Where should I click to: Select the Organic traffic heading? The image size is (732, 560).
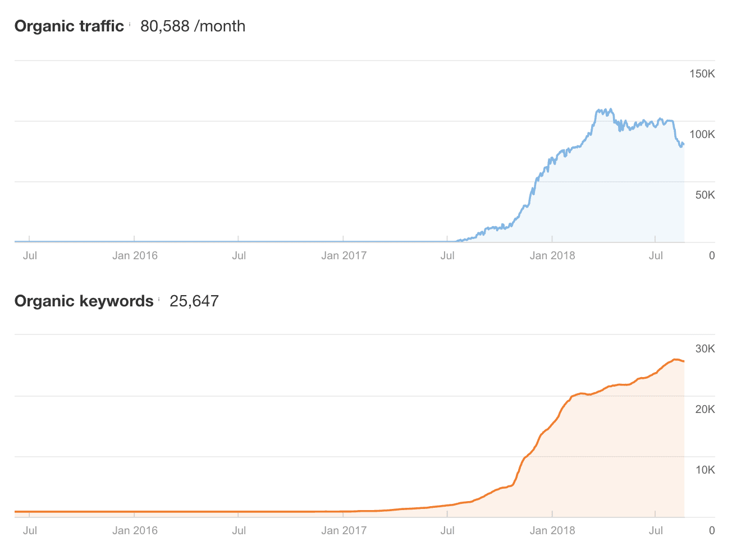(x=69, y=26)
